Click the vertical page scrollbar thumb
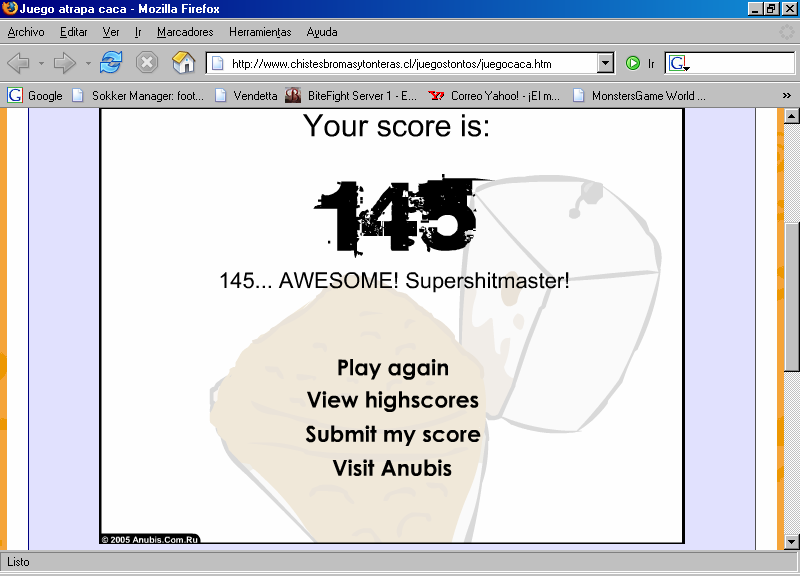The height and width of the screenshot is (576, 800). coord(791,295)
